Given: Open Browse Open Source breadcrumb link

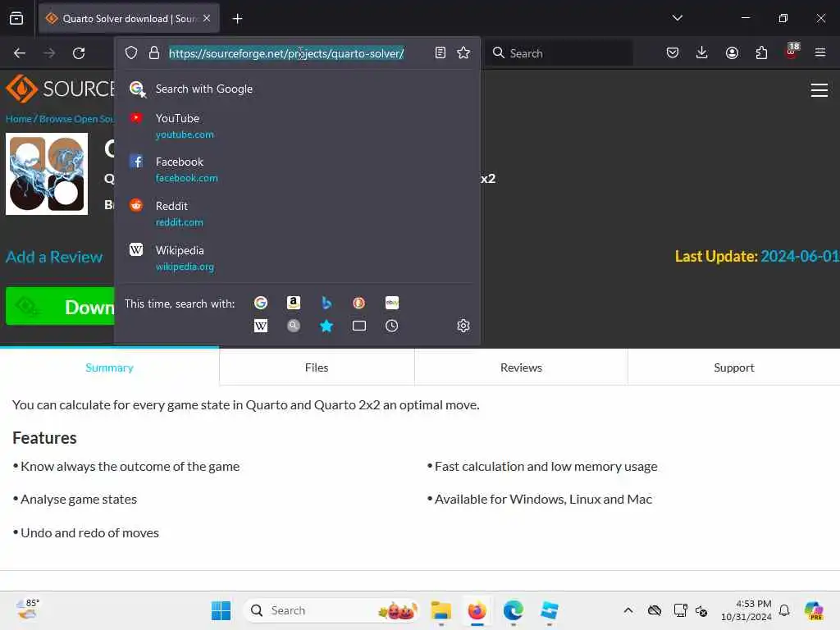Looking at the screenshot, I should pos(76,119).
